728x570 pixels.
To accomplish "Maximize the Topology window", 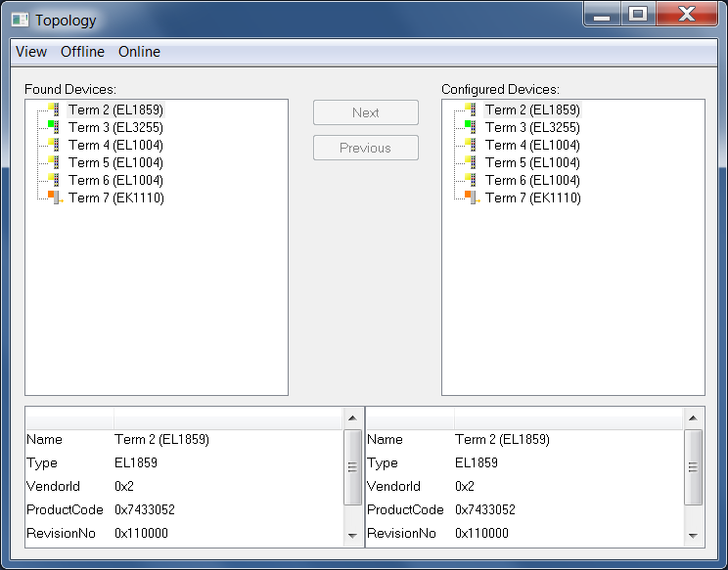I will click(638, 14).
